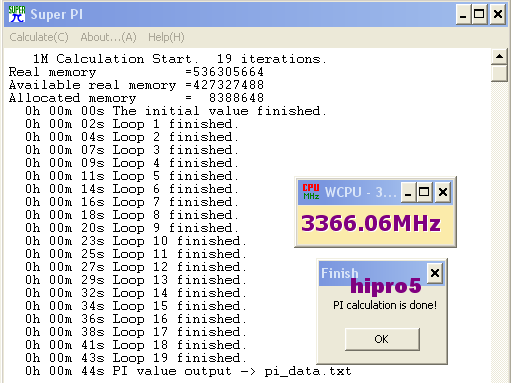This screenshot has width=511, height=383.
Task: Maximize the Super PI window
Action: pos(479,14)
